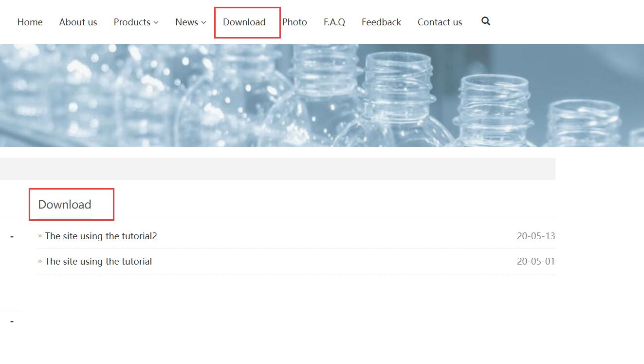Click the 20-05-13 date entry
This screenshot has height=364, width=644.
point(535,236)
